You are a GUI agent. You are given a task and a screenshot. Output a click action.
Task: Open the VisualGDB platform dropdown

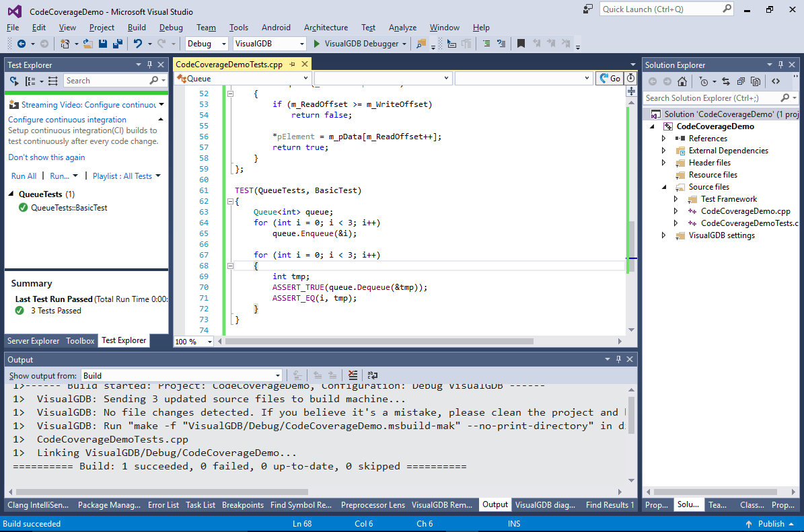(x=269, y=44)
